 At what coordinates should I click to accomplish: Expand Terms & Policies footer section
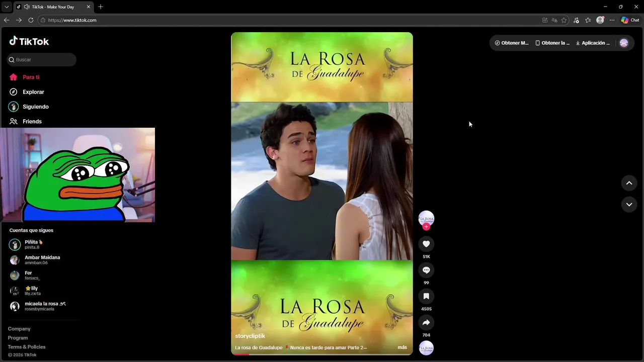[x=27, y=347]
